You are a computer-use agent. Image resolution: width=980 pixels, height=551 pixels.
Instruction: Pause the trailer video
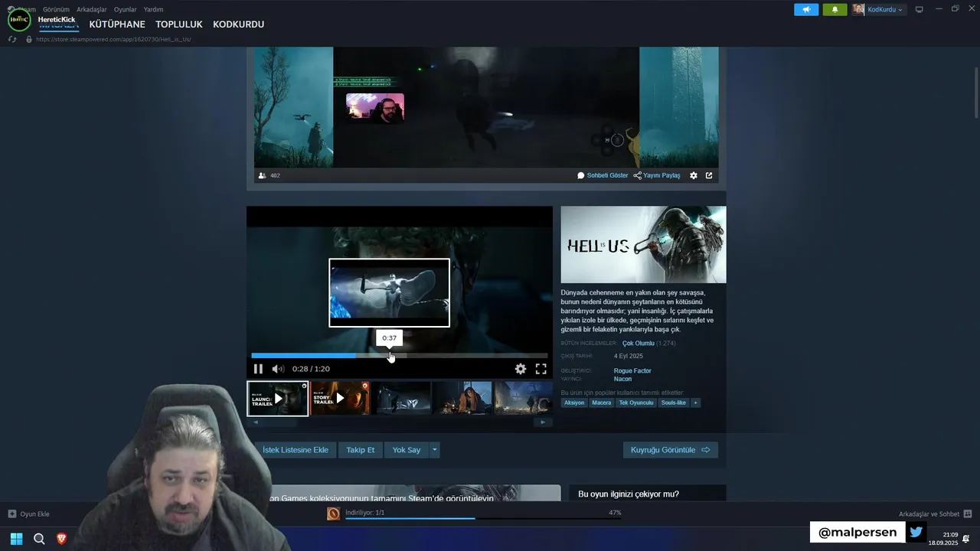tap(258, 369)
